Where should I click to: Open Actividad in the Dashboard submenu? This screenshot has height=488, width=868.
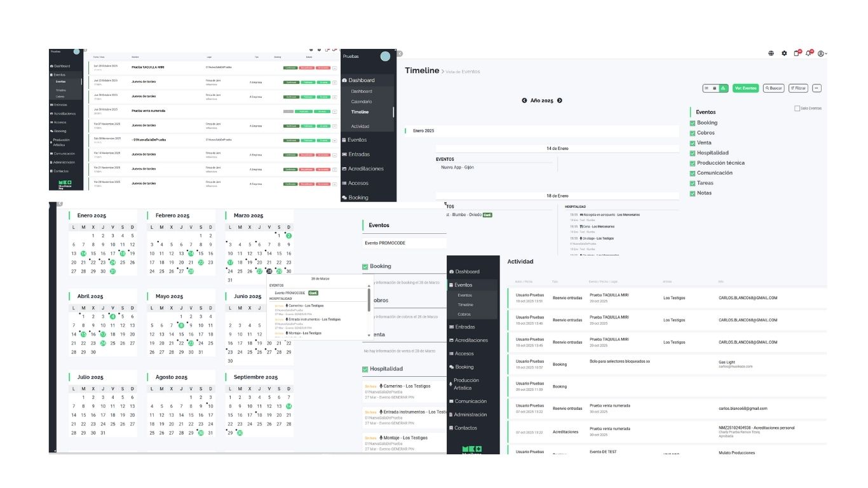(x=360, y=126)
